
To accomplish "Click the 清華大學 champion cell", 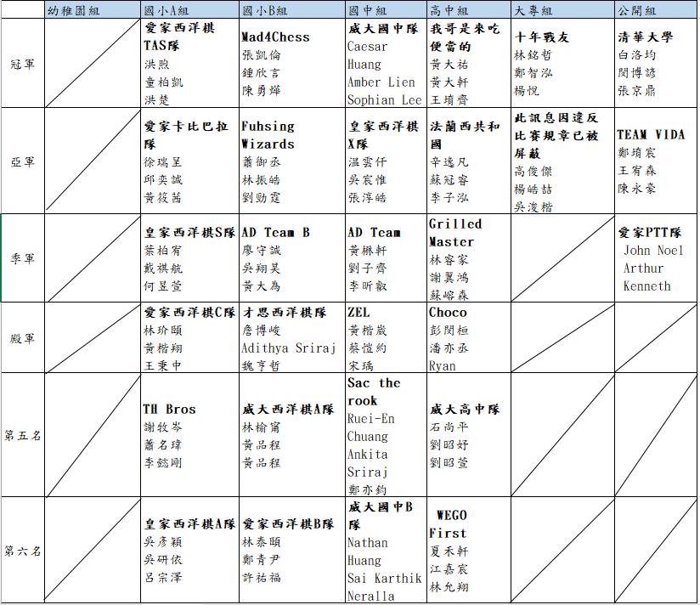I will (656, 64).
